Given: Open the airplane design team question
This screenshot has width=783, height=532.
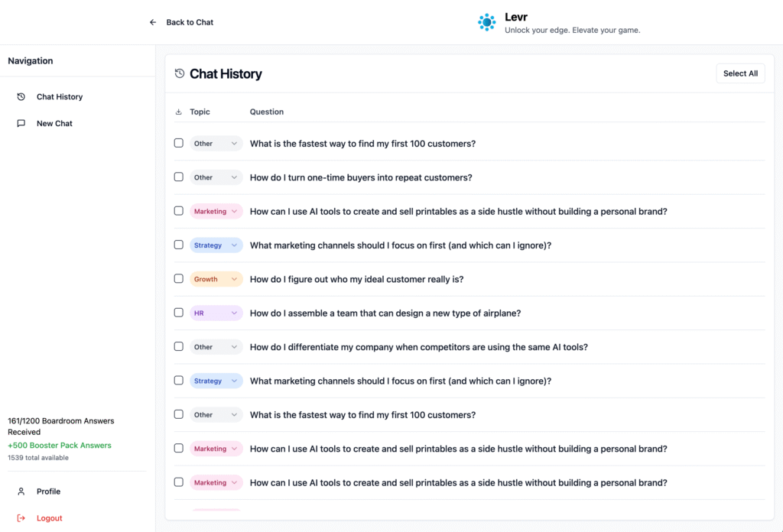Looking at the screenshot, I should (x=385, y=313).
